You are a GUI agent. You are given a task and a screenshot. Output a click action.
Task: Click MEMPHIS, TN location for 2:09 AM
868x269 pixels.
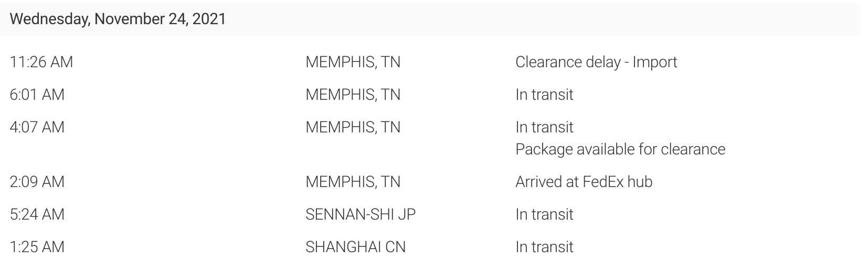[353, 182]
